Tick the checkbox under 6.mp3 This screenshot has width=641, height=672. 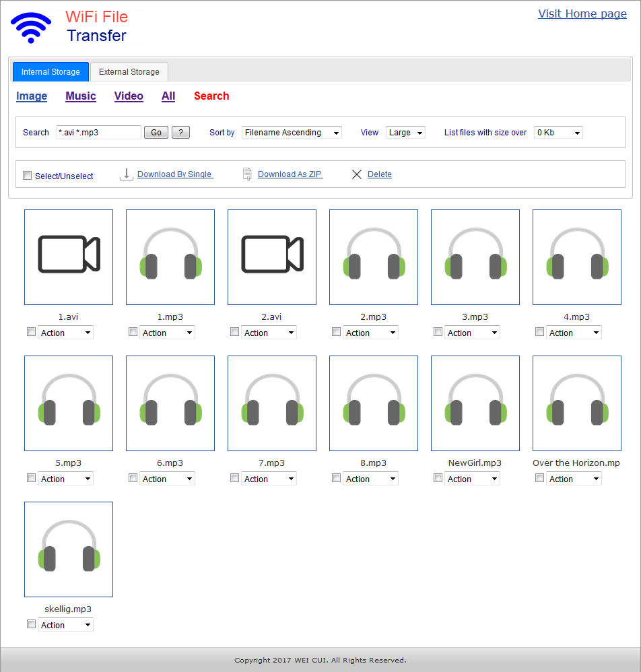pyautogui.click(x=133, y=478)
